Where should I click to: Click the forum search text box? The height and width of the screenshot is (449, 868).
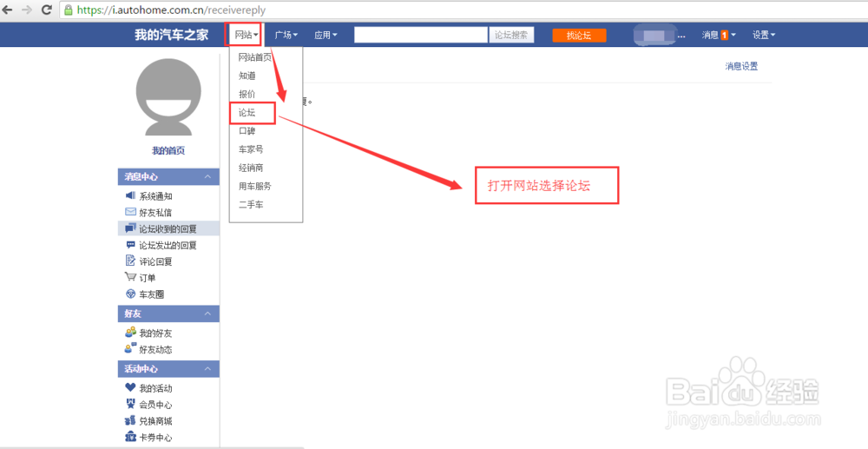[x=421, y=35]
